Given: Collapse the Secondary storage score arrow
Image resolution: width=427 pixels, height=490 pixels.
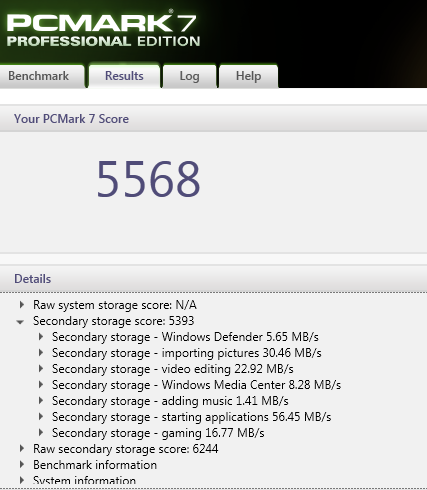Looking at the screenshot, I should (20, 322).
